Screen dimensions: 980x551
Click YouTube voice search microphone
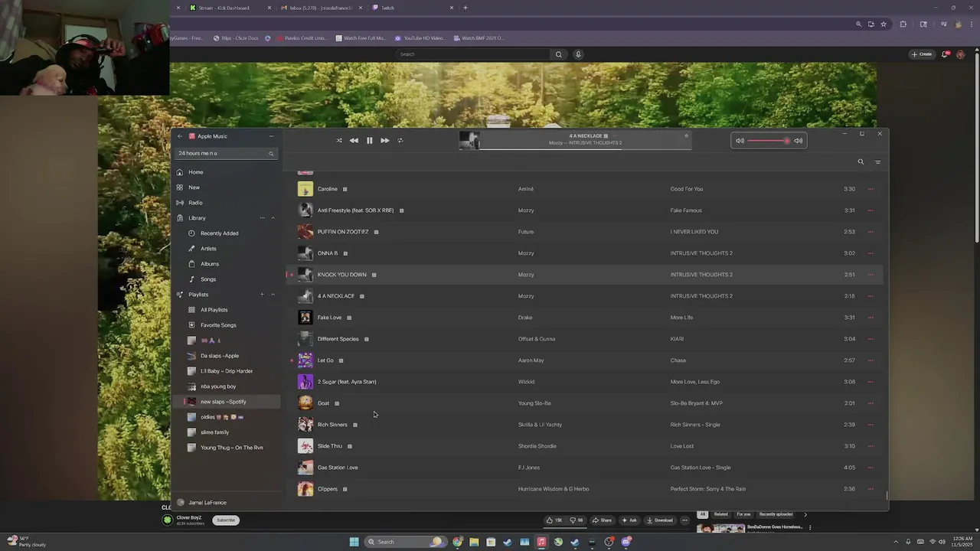[578, 54]
